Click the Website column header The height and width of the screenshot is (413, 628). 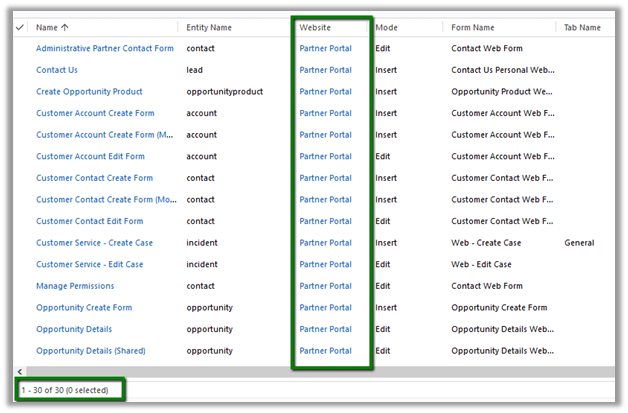[315, 27]
